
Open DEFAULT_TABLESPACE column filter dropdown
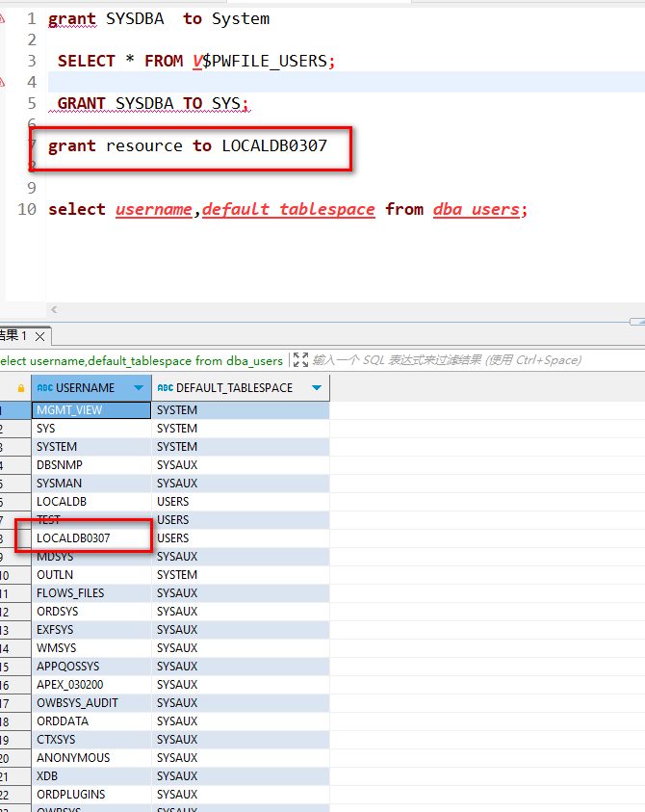(x=316, y=388)
